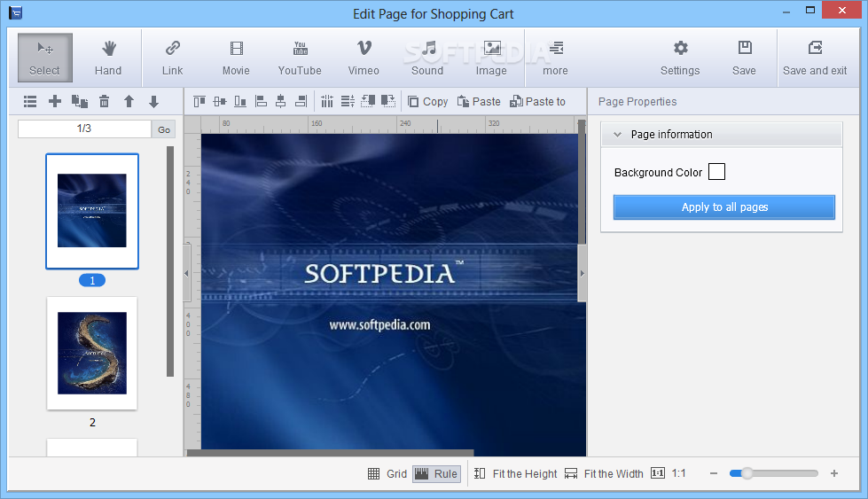Click the page number field showing 1/3

[84, 129]
